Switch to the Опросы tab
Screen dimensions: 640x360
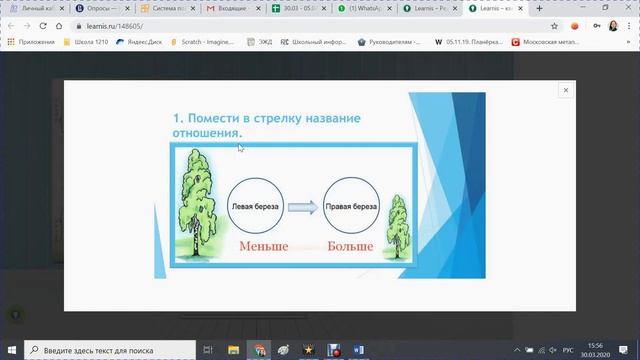coord(103,8)
